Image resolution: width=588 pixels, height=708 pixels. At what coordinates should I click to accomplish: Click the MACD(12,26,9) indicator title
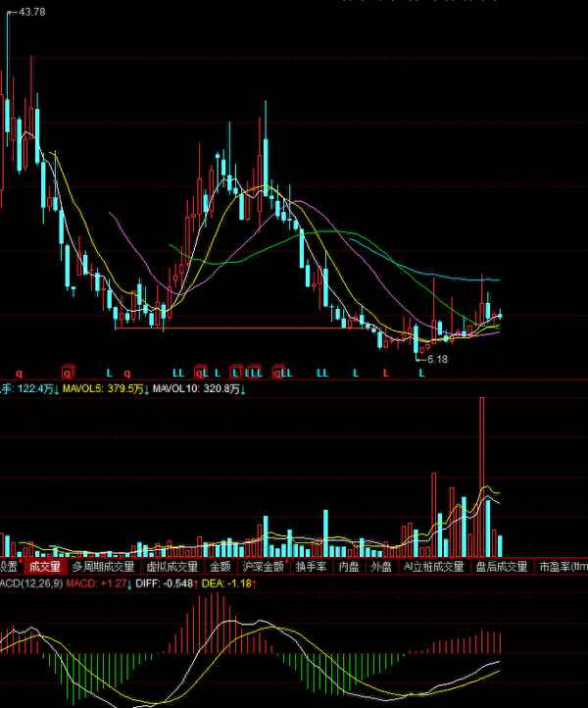point(33,583)
